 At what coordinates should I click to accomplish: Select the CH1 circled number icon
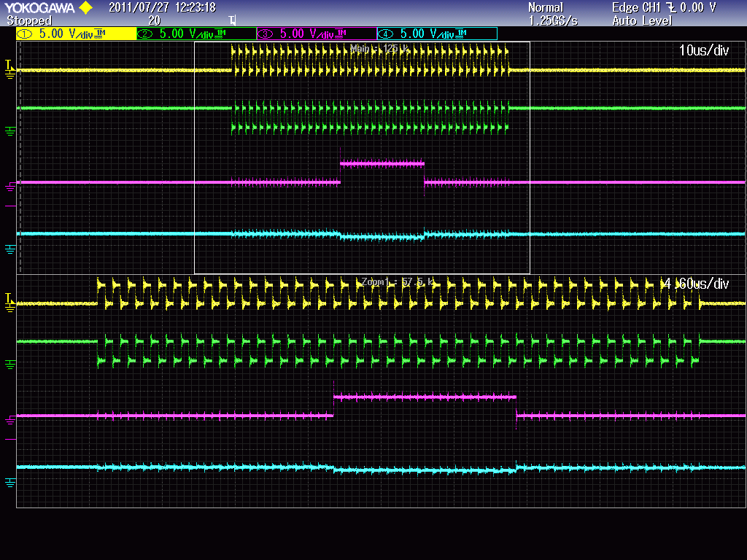pos(24,34)
